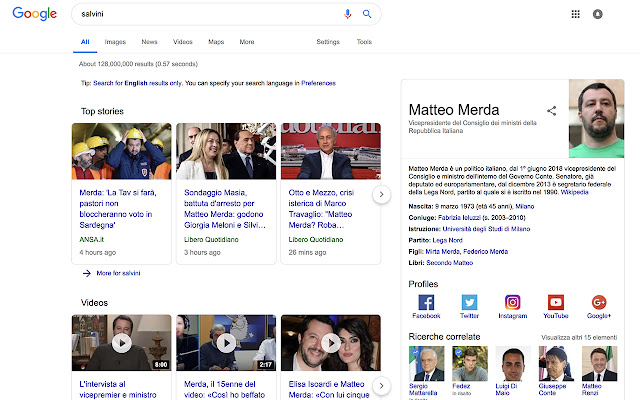Open the Twitter profile icon
Viewport: 640px width, 400px height.
469,302
